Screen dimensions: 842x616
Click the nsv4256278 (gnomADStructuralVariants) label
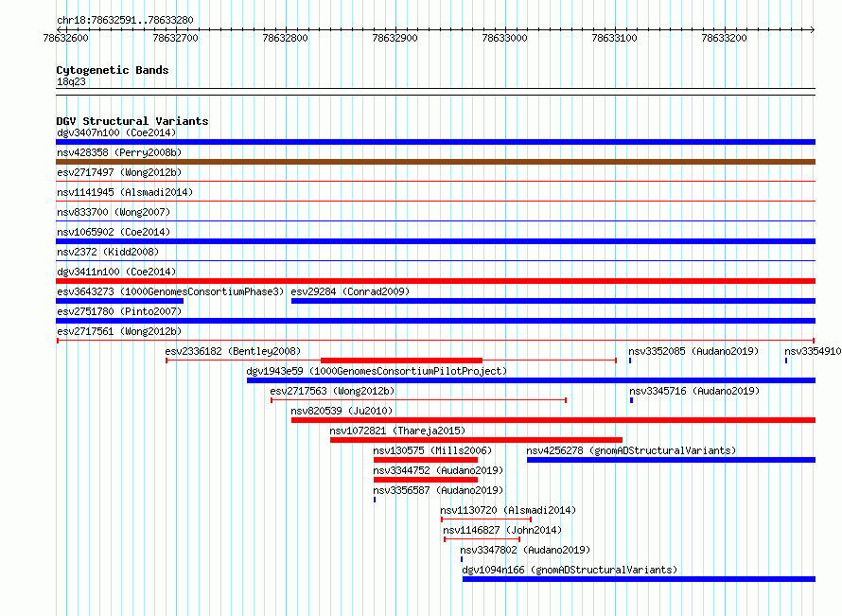tap(631, 450)
